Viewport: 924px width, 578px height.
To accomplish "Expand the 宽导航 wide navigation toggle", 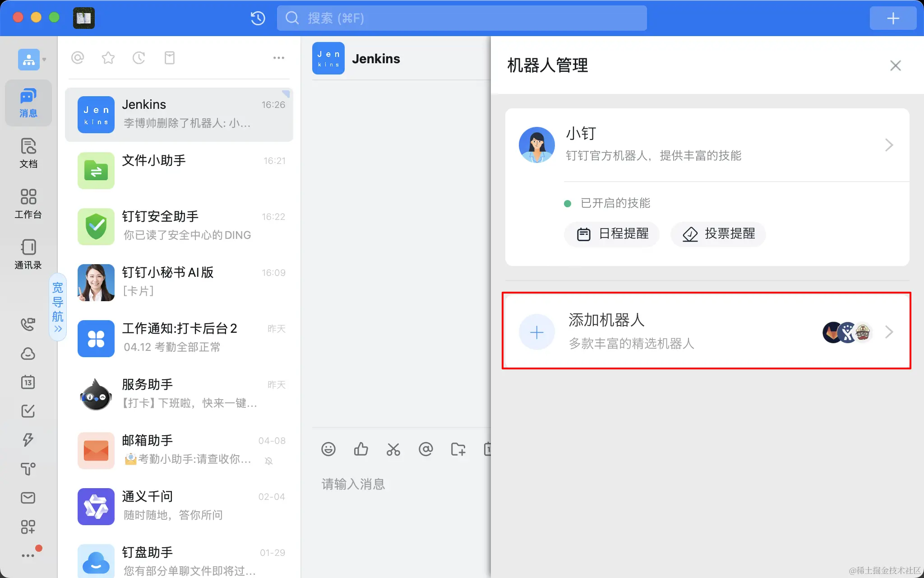I will [58, 307].
